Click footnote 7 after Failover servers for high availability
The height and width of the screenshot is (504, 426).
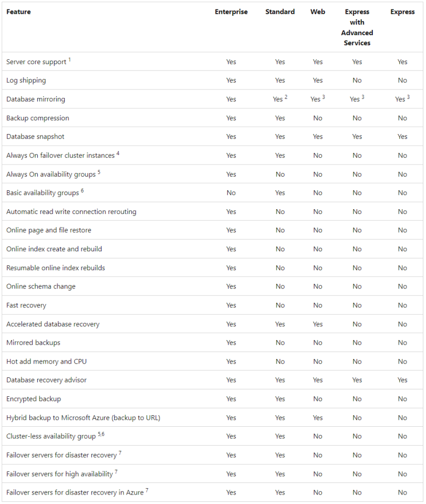coord(116,472)
